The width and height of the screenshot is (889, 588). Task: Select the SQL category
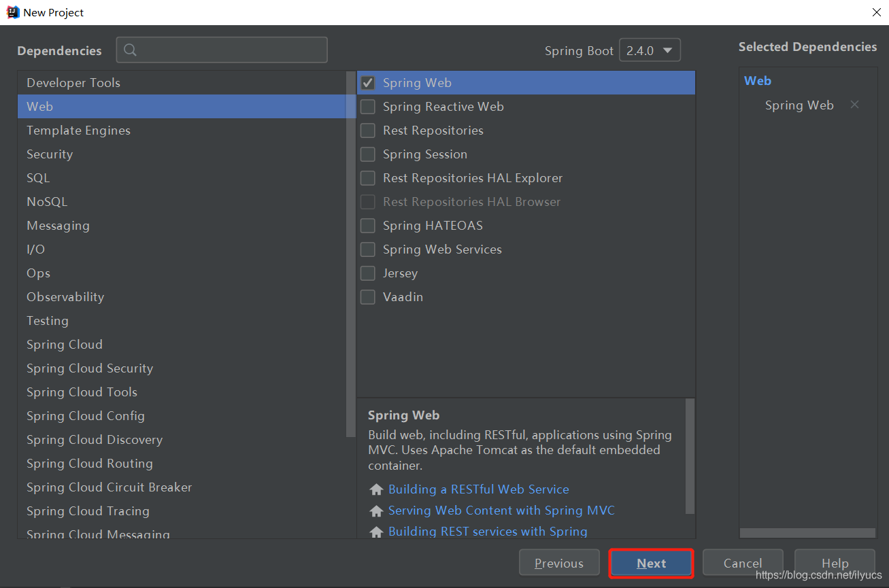click(182, 178)
